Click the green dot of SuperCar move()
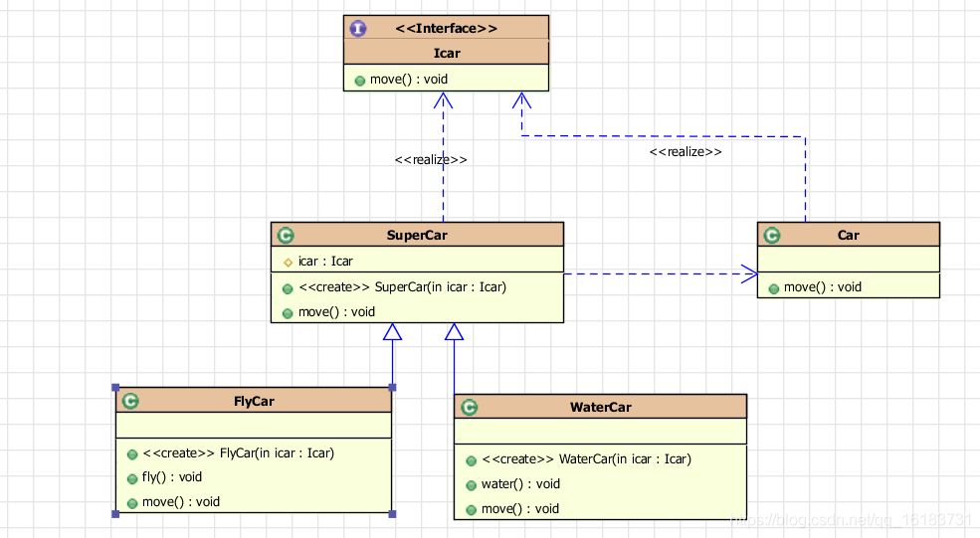 pyautogui.click(x=288, y=313)
